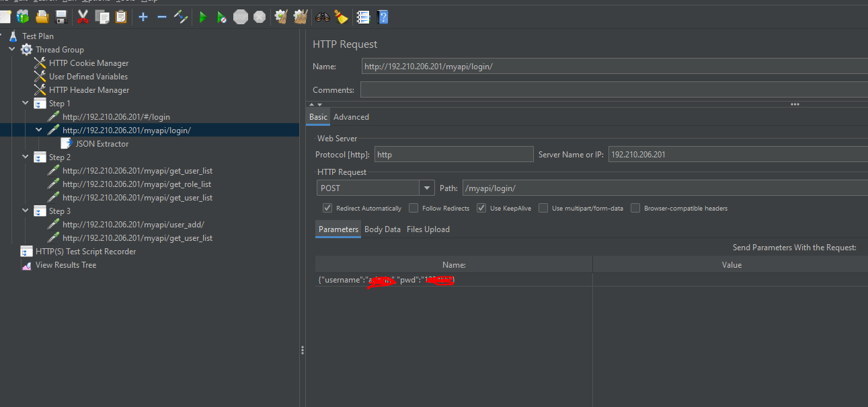Enable Browser-compatible headers checkbox
Screen dimensions: 868x407
point(635,209)
